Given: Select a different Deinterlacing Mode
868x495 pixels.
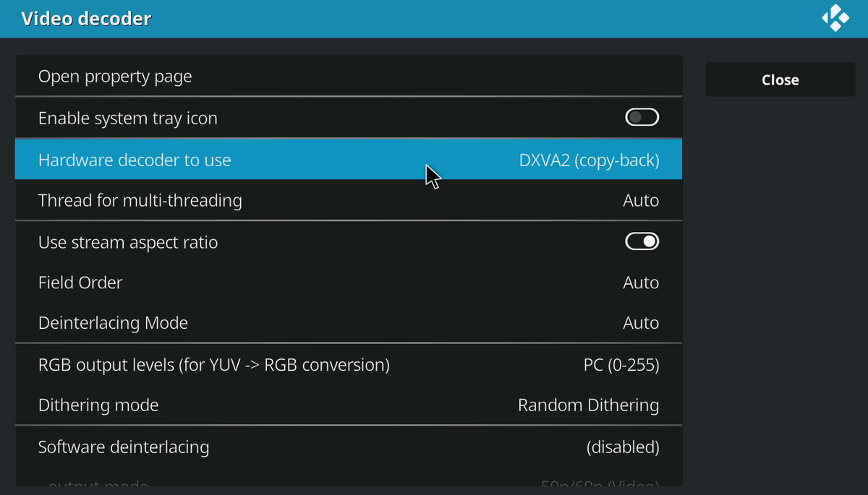Looking at the screenshot, I should [347, 322].
